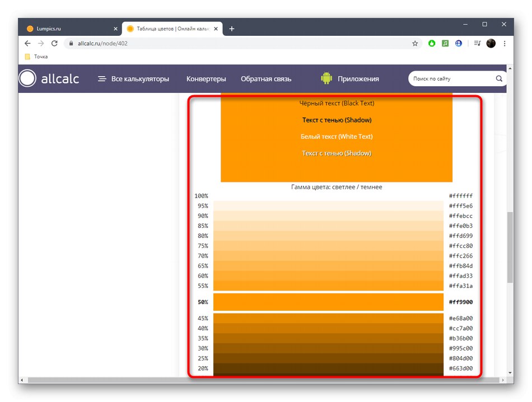532x402 pixels.
Task: Select the 80% shade swatch
Action: pos(328,236)
